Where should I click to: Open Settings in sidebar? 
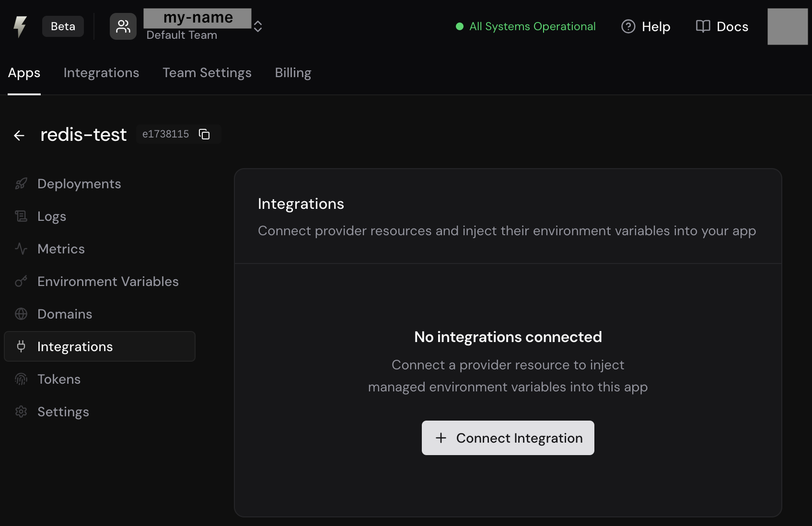coord(100,412)
